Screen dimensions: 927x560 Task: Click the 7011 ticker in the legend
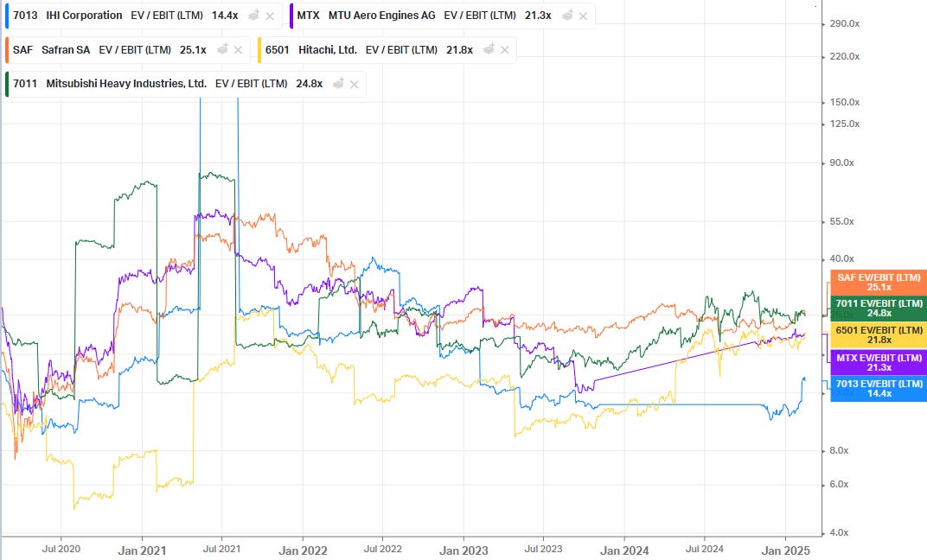[x=25, y=84]
